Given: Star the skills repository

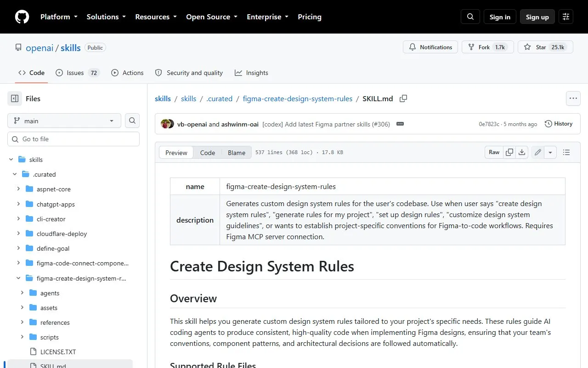Looking at the screenshot, I should 545,47.
